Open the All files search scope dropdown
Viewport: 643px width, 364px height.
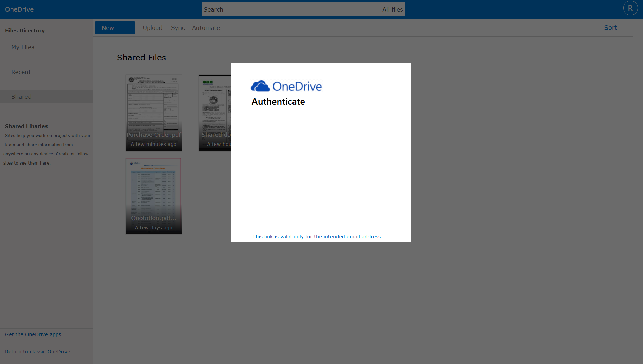(x=392, y=9)
